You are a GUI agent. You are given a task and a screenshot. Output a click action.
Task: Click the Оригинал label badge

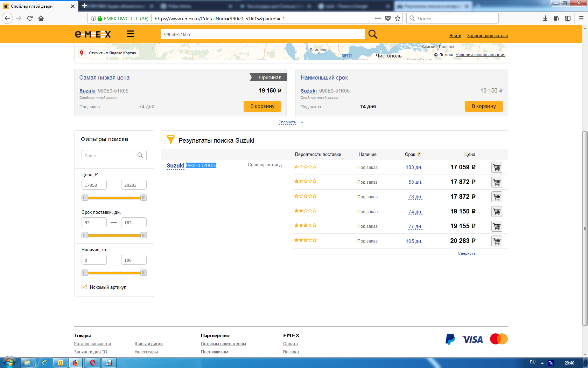269,77
